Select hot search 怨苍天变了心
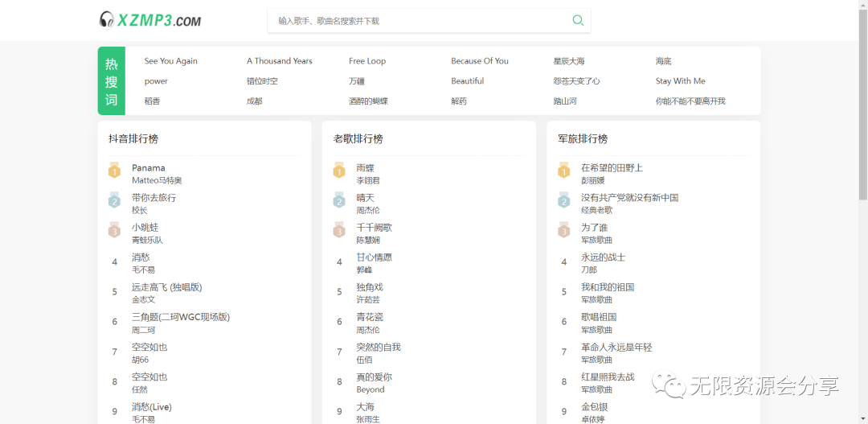This screenshot has height=424, width=868. pos(576,81)
